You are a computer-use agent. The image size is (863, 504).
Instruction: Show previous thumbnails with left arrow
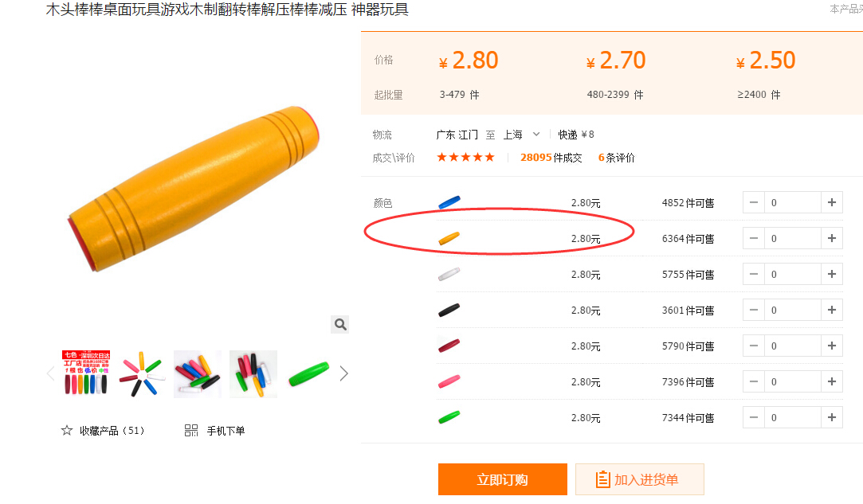click(51, 373)
